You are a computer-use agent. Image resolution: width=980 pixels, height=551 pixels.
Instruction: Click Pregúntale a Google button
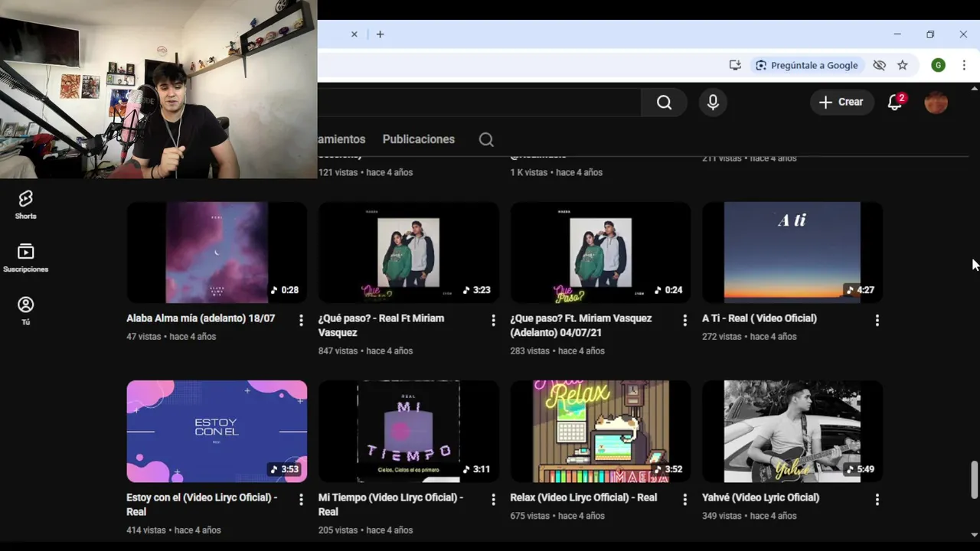point(807,65)
